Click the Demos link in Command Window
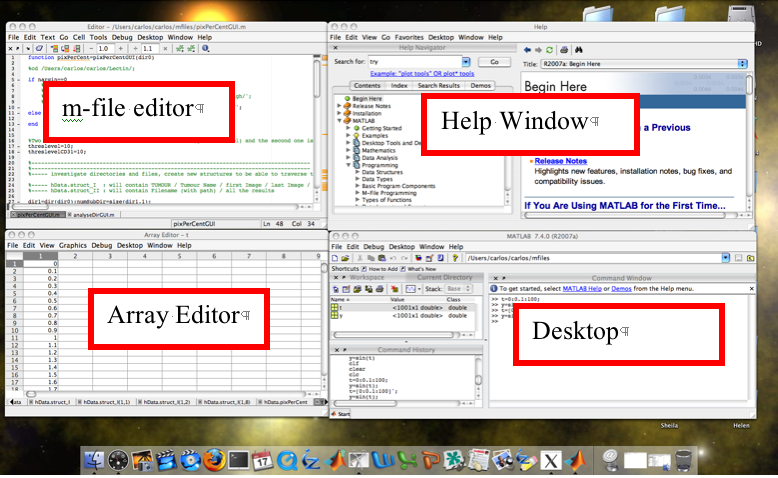The width and height of the screenshot is (778, 478). coord(621,288)
